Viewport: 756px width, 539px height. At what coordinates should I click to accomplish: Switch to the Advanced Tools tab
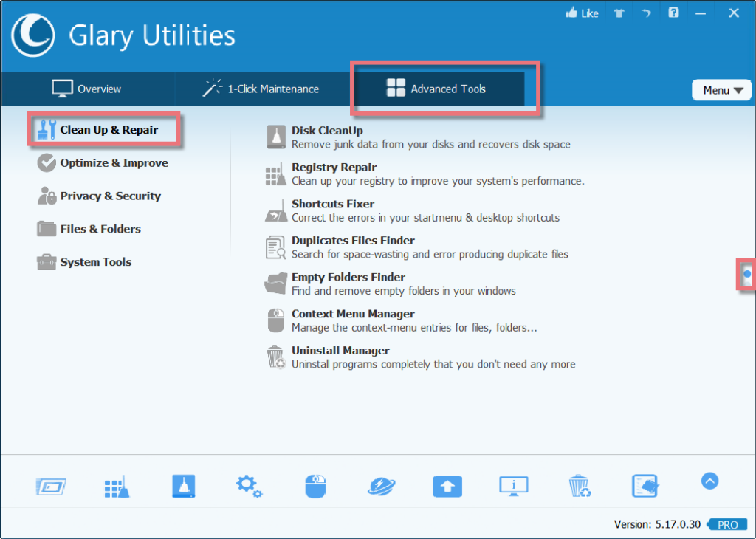click(x=443, y=89)
